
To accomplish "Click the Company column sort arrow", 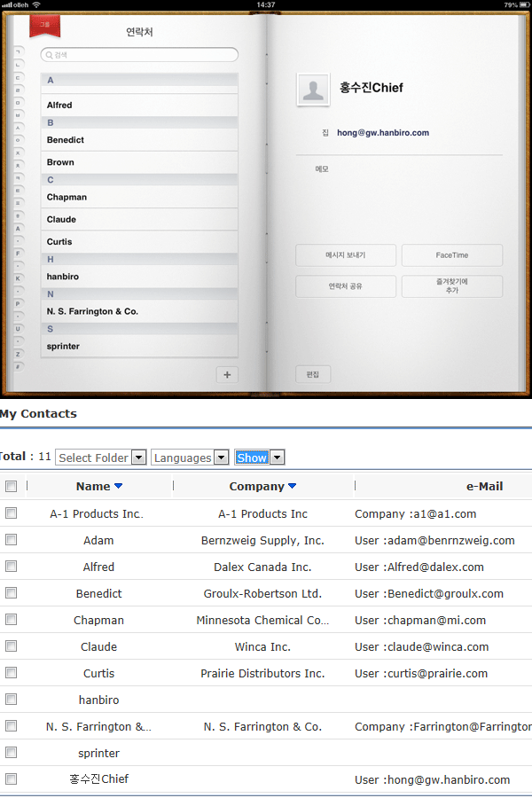I will point(293,486).
